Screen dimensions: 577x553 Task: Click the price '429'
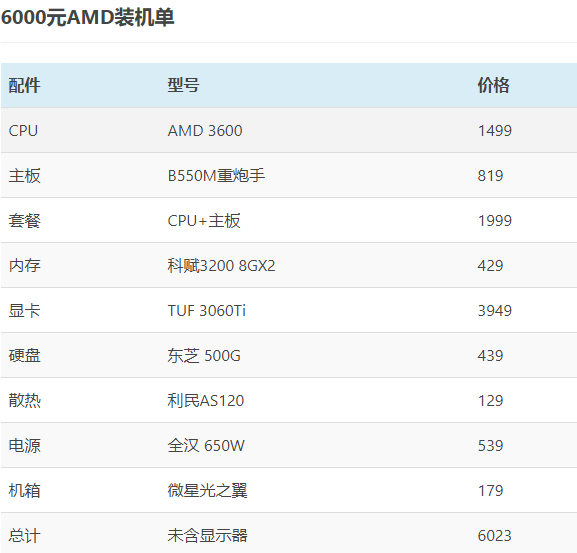tap(490, 266)
